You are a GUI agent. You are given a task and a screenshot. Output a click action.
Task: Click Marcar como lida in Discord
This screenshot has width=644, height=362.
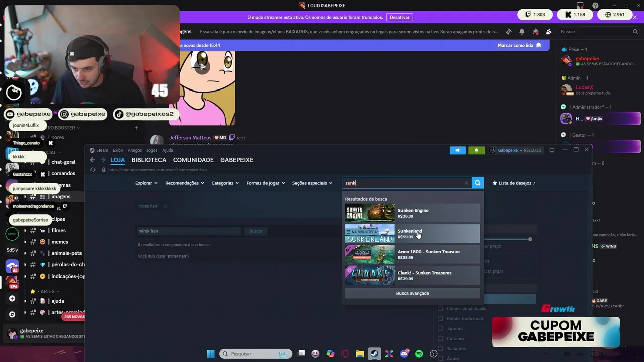coord(519,45)
